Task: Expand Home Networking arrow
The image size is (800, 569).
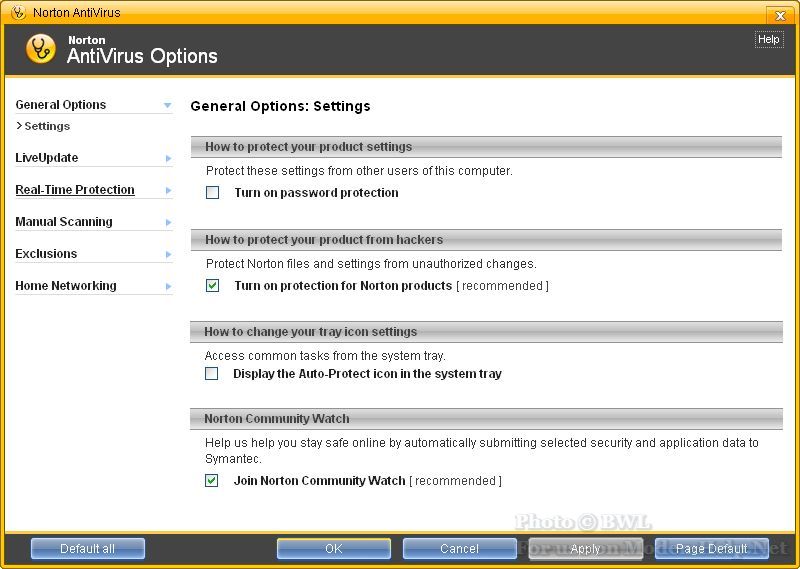Action: pyautogui.click(x=168, y=286)
